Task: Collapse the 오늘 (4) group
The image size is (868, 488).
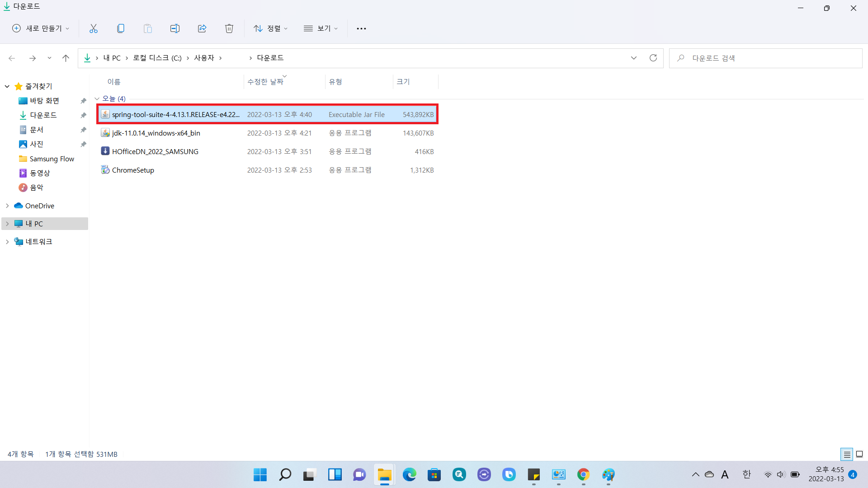Action: [x=97, y=99]
